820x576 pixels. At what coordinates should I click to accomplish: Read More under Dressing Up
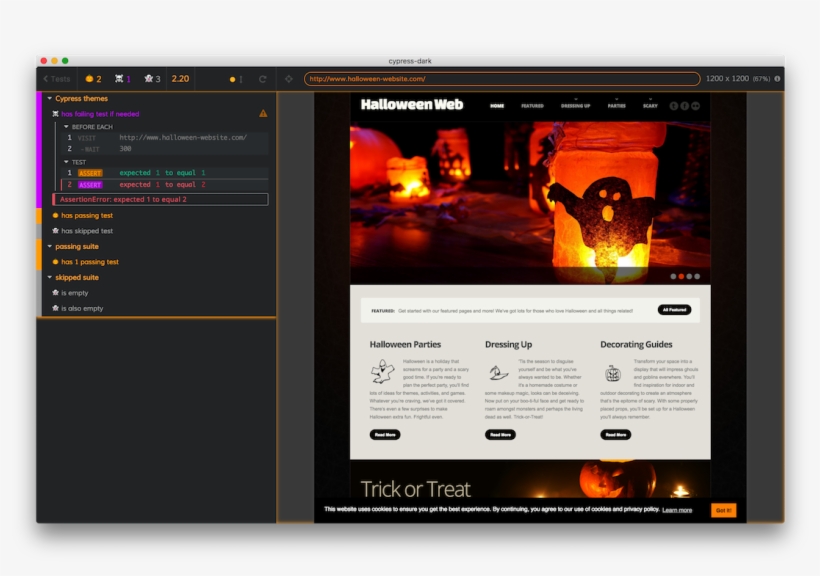pos(500,435)
